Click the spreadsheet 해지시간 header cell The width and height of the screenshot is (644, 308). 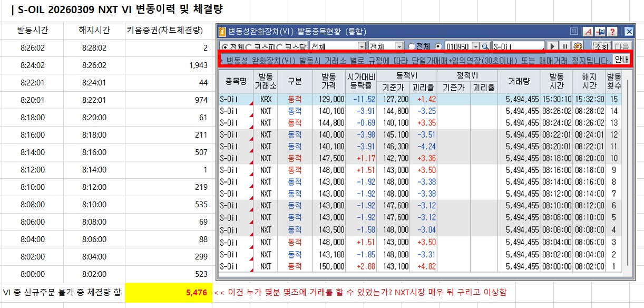click(94, 30)
